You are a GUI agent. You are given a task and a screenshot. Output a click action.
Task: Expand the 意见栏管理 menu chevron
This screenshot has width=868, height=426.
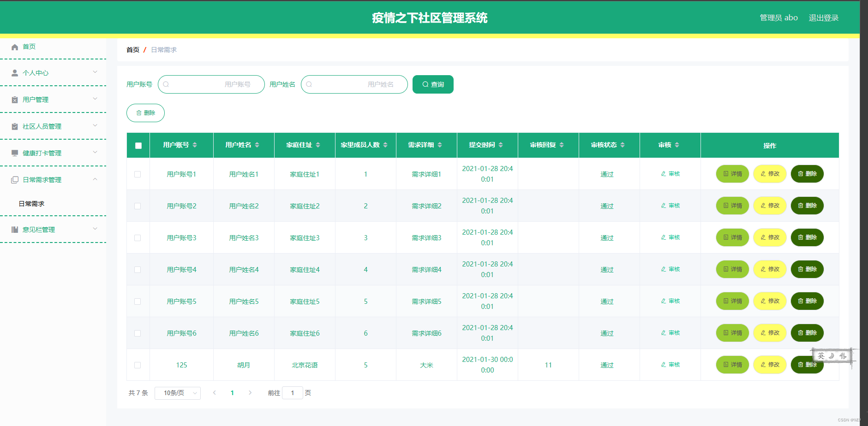pyautogui.click(x=95, y=229)
